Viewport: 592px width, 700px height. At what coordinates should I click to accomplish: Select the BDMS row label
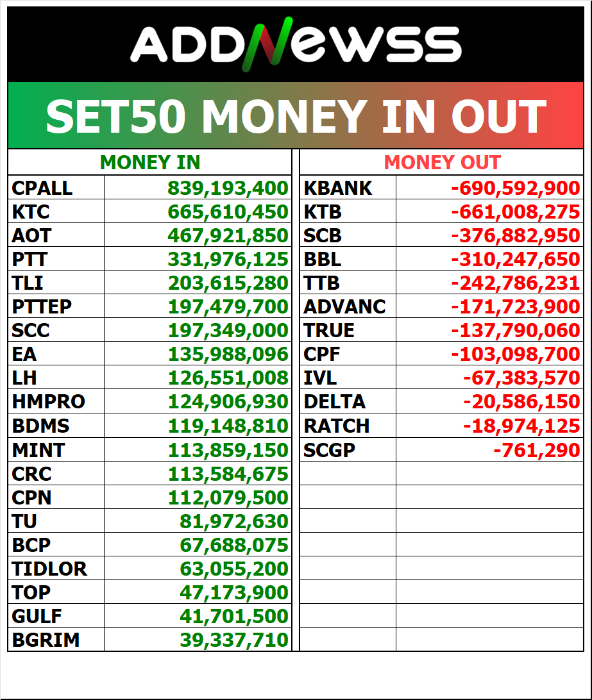pos(40,426)
